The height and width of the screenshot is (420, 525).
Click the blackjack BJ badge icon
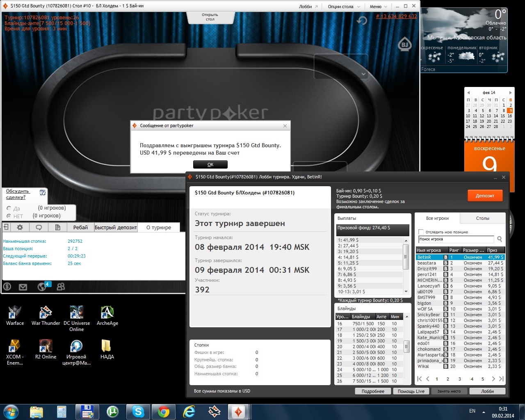pyautogui.click(x=405, y=45)
